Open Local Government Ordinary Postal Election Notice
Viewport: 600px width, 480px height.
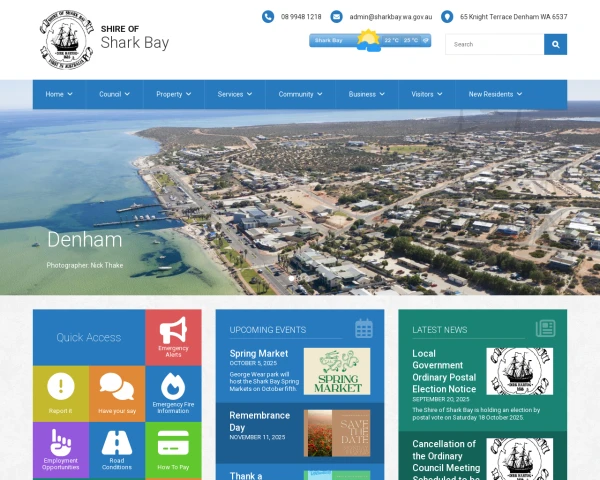click(x=444, y=371)
